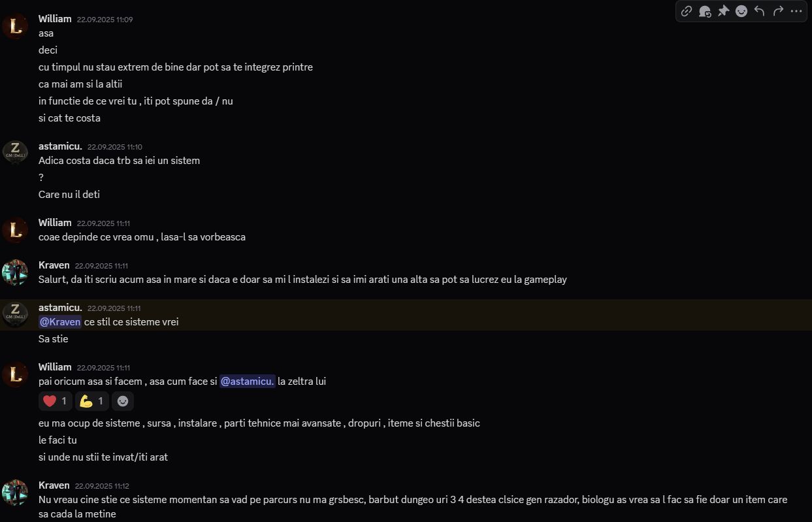Click the pin message icon
This screenshot has height=522, width=812.
coord(723,11)
